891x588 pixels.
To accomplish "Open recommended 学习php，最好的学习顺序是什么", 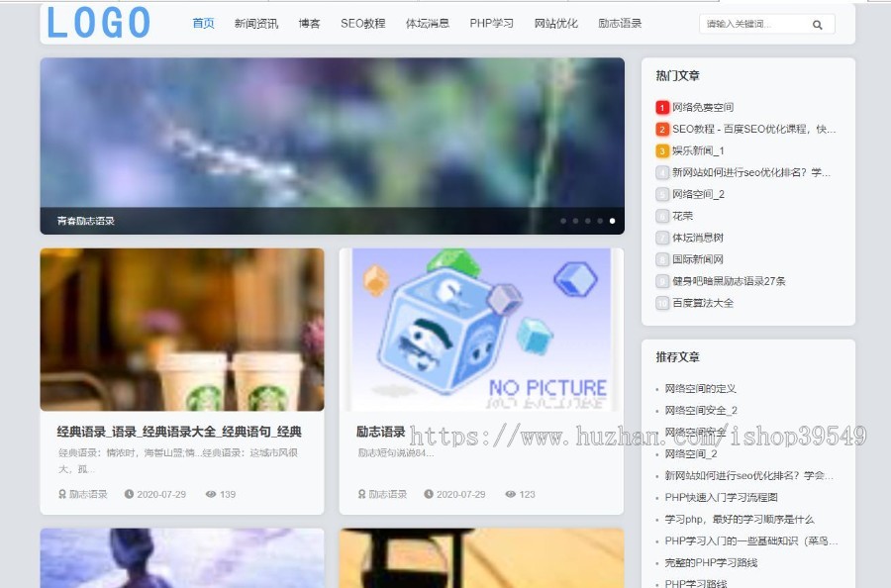I will [x=740, y=520].
